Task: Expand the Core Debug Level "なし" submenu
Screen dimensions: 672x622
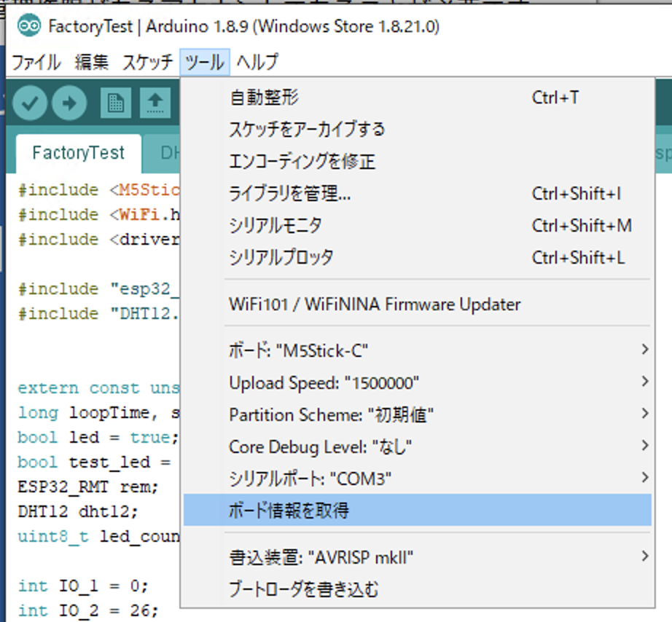Action: coord(418,446)
